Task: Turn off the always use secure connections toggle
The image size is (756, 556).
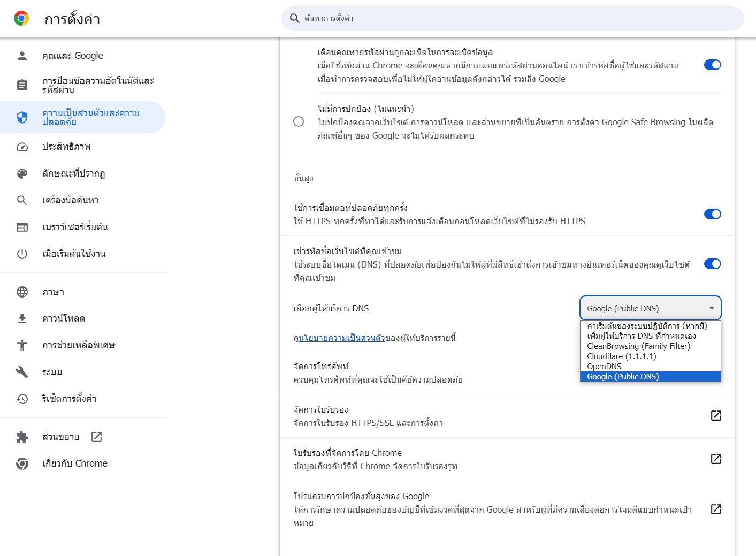Action: (x=712, y=214)
